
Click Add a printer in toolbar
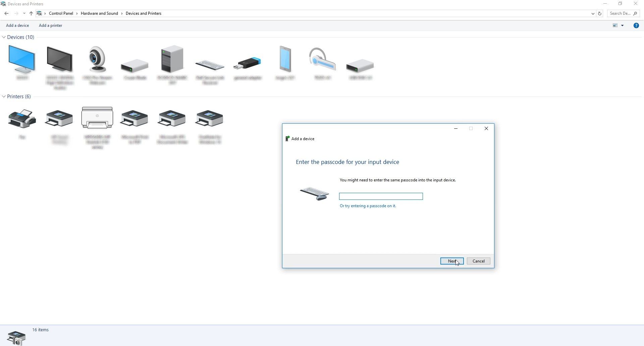[50, 25]
